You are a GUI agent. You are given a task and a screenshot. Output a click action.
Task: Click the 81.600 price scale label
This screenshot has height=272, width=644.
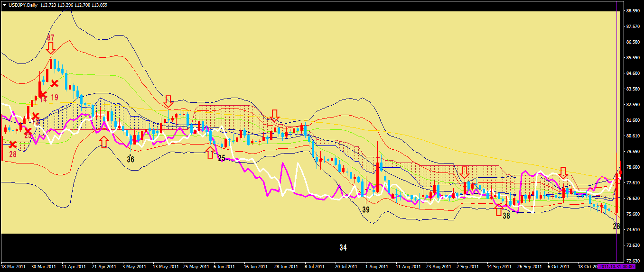pyautogui.click(x=633, y=120)
